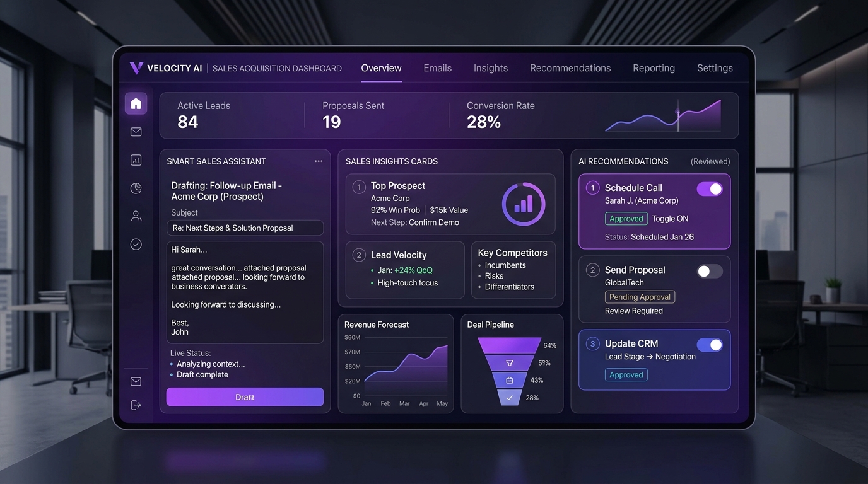Click the purple Draft button
Image resolution: width=868 pixels, height=484 pixels.
coord(245,397)
